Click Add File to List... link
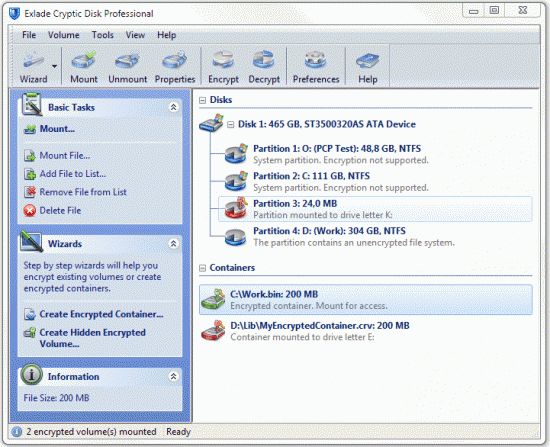Image resolution: width=550 pixels, height=447 pixels. (73, 174)
